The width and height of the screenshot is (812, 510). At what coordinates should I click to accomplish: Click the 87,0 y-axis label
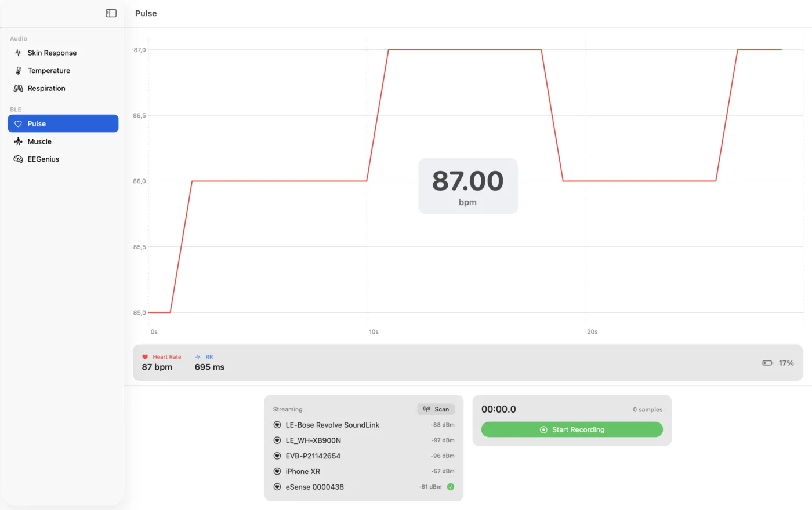click(140, 50)
